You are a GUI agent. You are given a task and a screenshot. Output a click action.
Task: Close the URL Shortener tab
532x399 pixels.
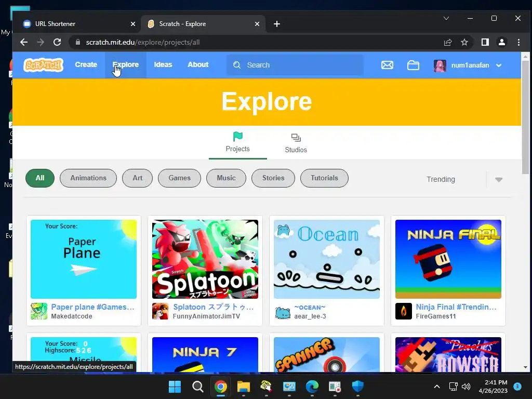point(133,24)
